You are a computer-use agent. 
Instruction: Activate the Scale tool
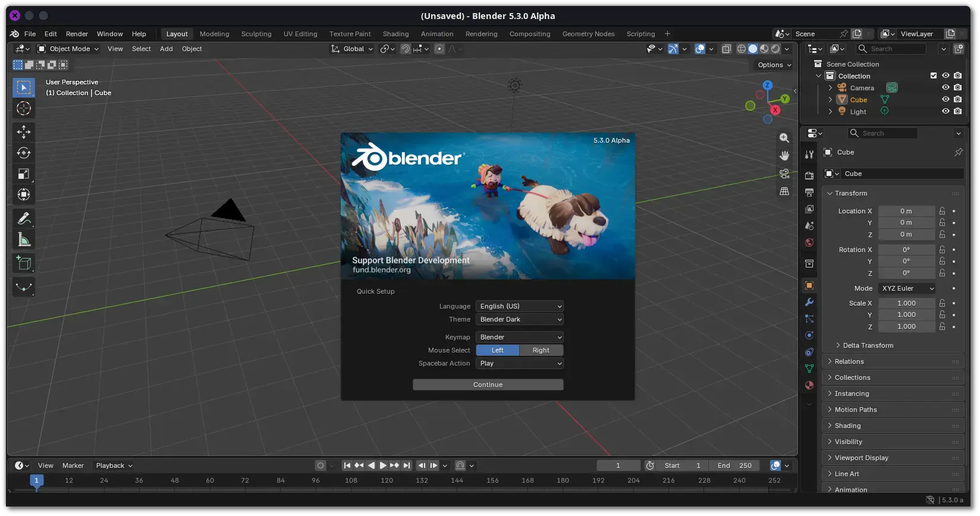coord(24,174)
